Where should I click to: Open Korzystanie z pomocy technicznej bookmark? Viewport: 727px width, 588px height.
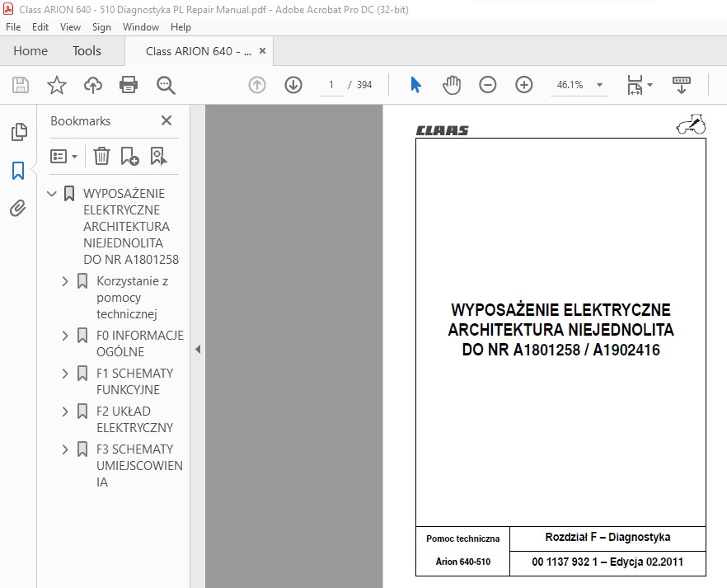pyautogui.click(x=133, y=297)
